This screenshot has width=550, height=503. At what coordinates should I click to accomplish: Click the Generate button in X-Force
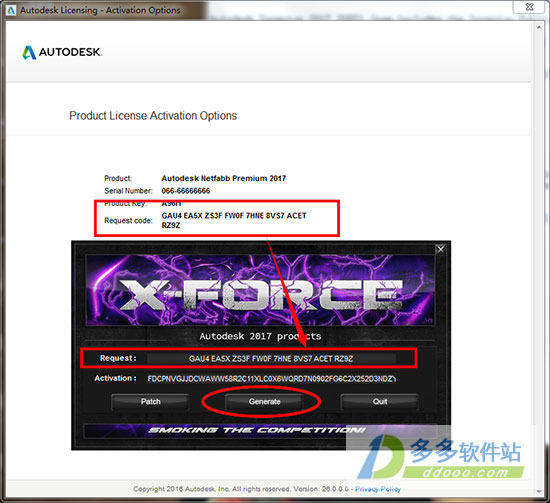coord(264,402)
